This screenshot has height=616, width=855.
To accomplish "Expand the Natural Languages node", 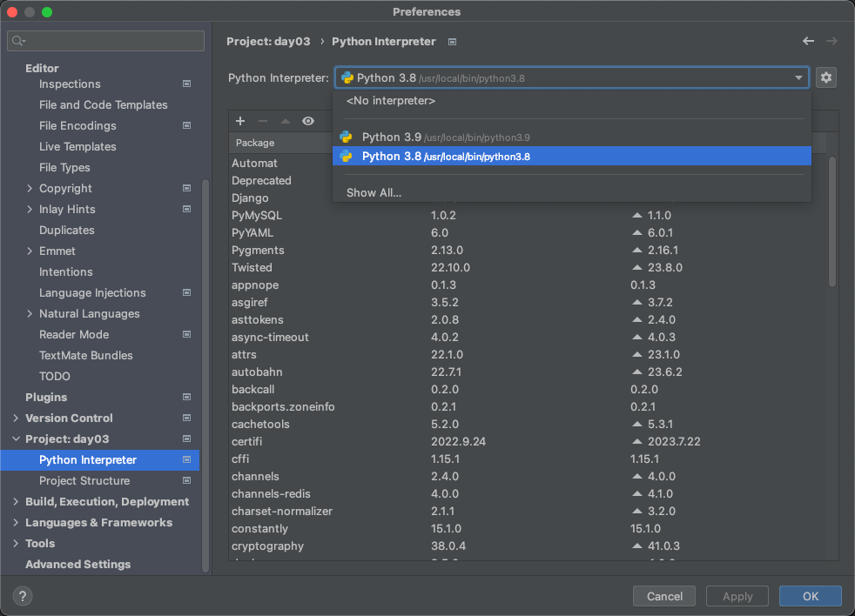I will point(30,313).
